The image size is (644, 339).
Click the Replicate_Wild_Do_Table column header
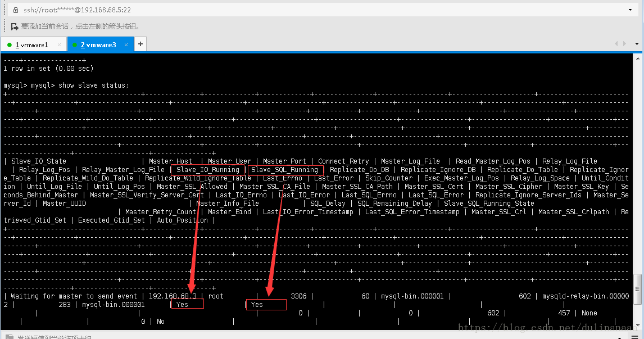(x=88, y=178)
